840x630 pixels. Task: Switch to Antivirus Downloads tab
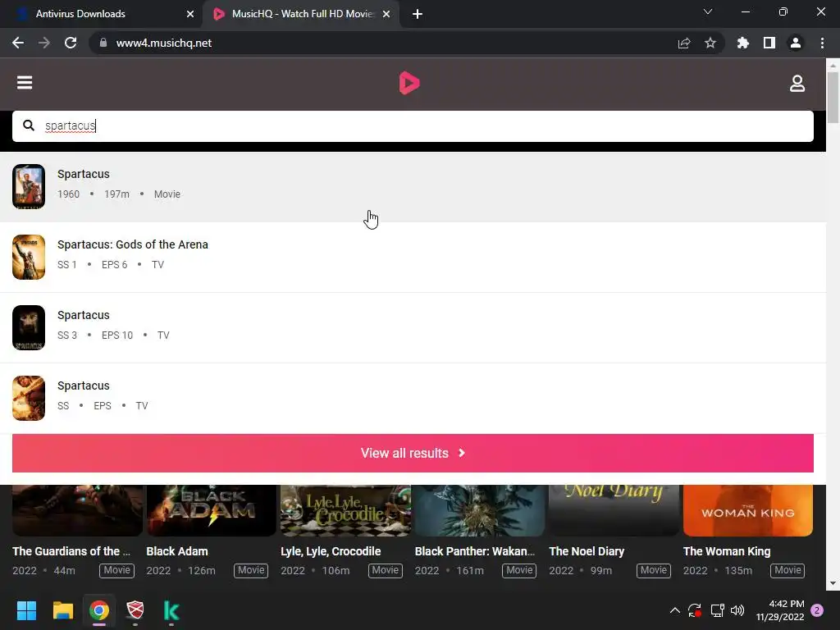102,14
